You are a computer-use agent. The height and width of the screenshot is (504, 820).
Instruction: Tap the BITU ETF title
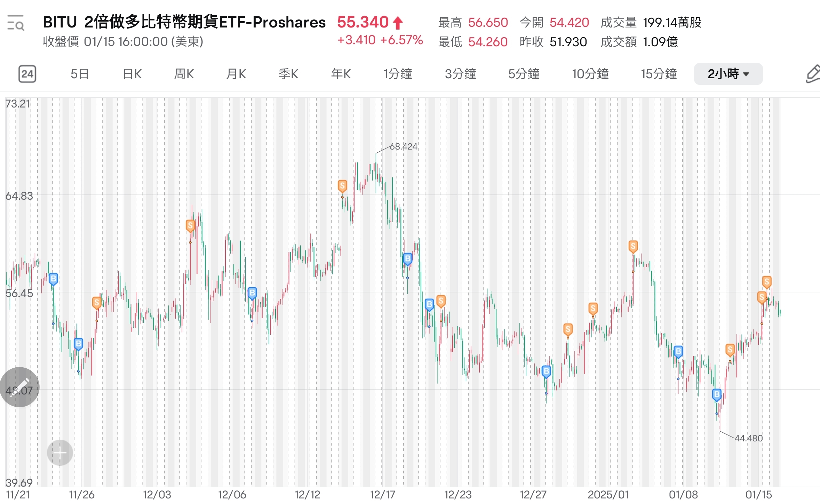pyautogui.click(x=184, y=22)
